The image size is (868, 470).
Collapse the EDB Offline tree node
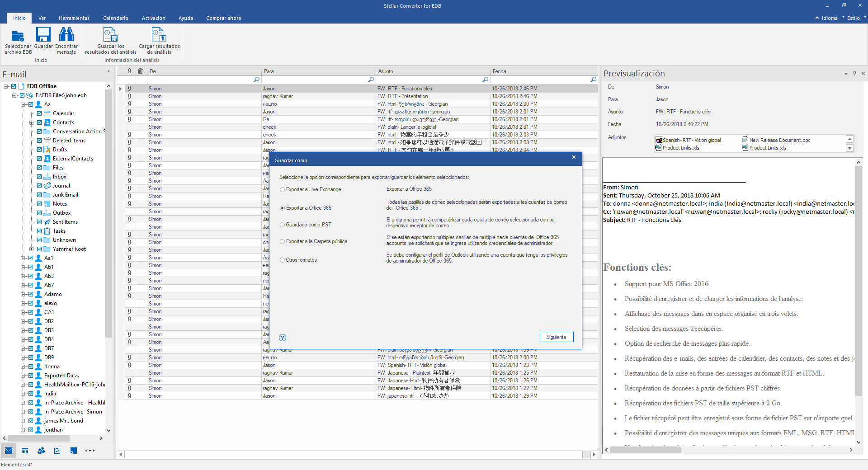click(x=5, y=86)
